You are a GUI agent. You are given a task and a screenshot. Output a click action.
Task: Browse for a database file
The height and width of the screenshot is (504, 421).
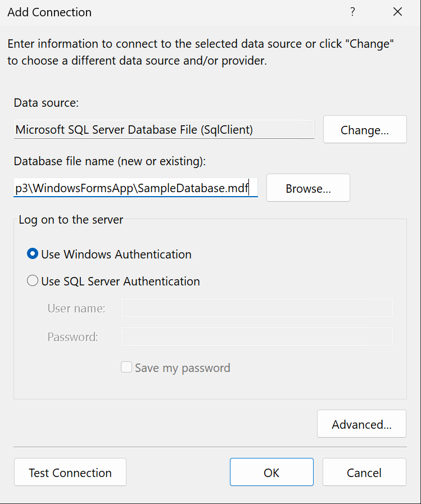pyautogui.click(x=307, y=188)
